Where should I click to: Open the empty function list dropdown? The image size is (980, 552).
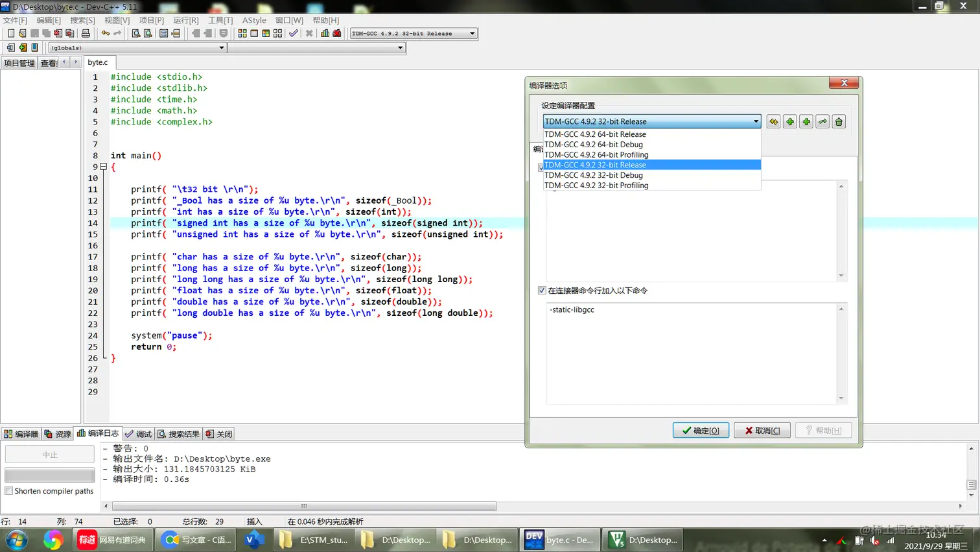pos(316,47)
